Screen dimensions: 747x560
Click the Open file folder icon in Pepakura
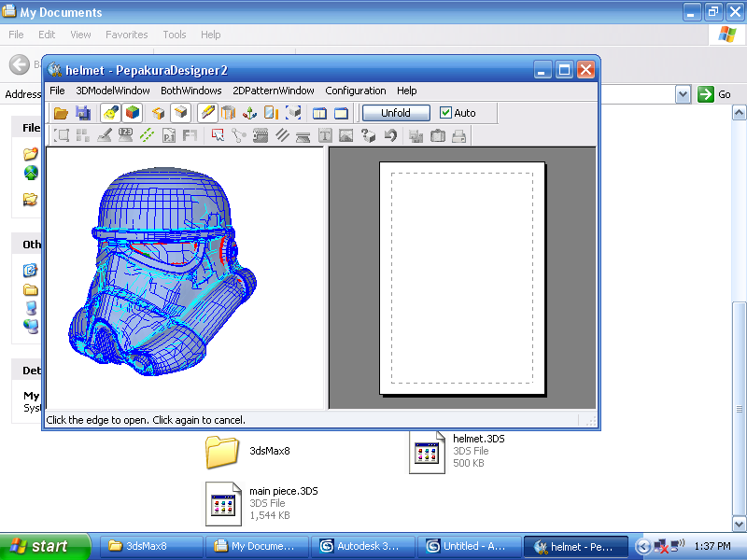(x=61, y=113)
